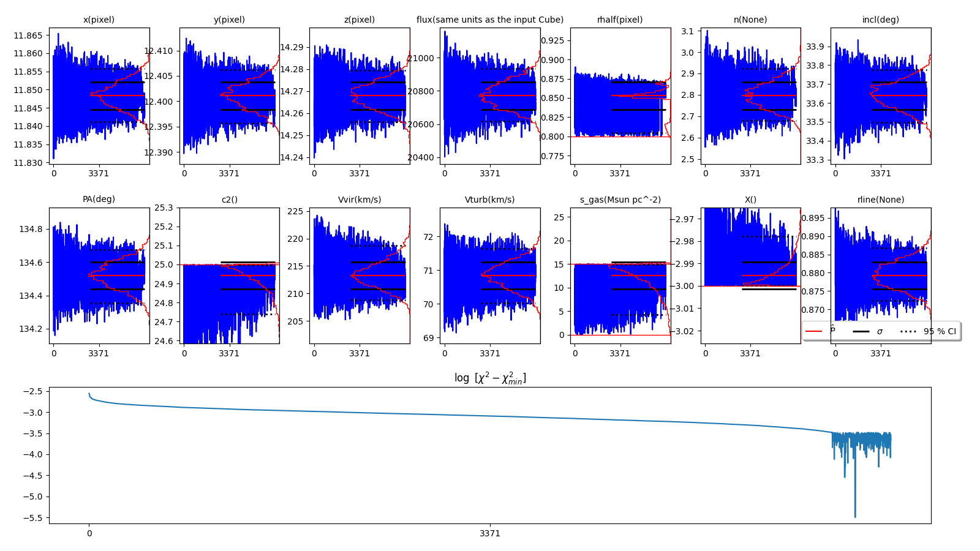Click the log chi-squared plot title
Screen dimensions: 980x551
tap(489, 378)
